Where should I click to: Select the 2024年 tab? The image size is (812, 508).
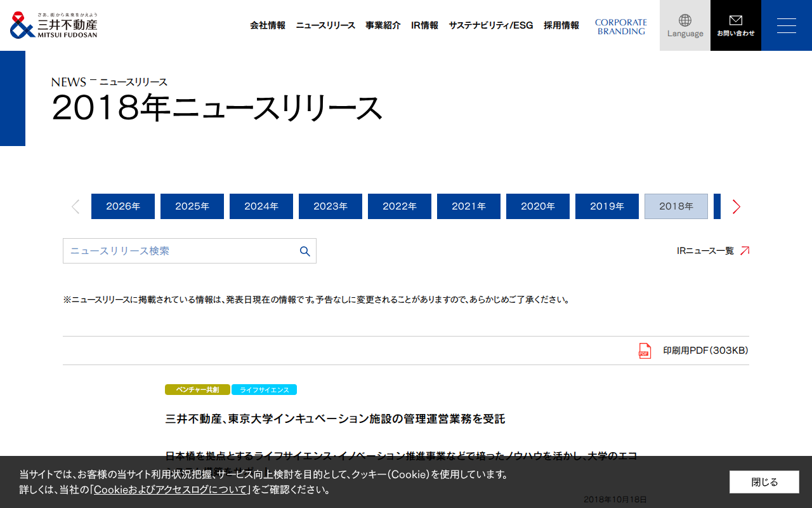[261, 206]
